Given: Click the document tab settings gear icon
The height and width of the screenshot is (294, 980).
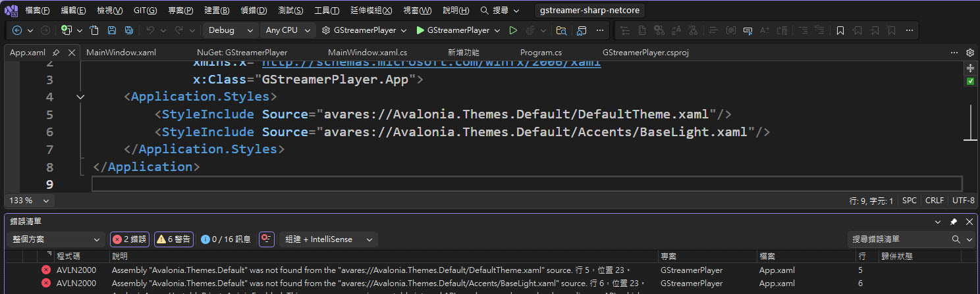Looking at the screenshot, I should [969, 53].
